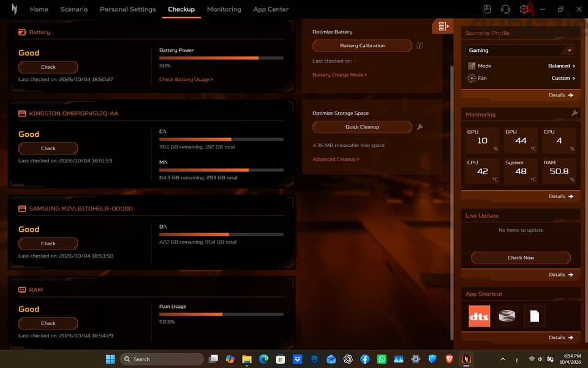Run Check for KINGSTON drive
Image resolution: width=588 pixels, height=368 pixels.
(48, 148)
